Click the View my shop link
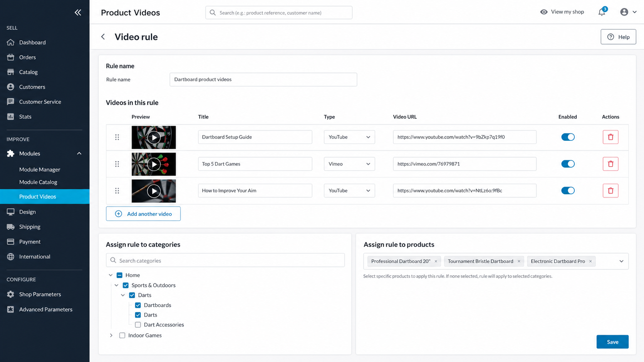This screenshot has height=362, width=644. point(567,12)
